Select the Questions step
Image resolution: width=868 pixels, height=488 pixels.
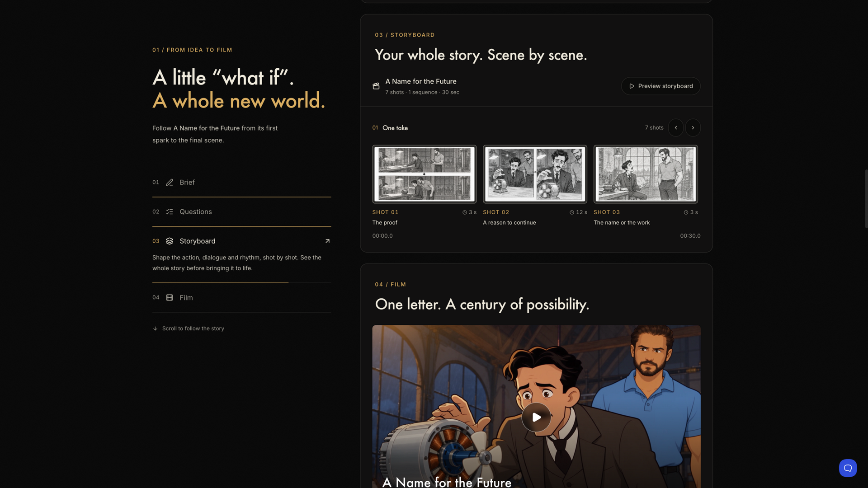point(241,212)
